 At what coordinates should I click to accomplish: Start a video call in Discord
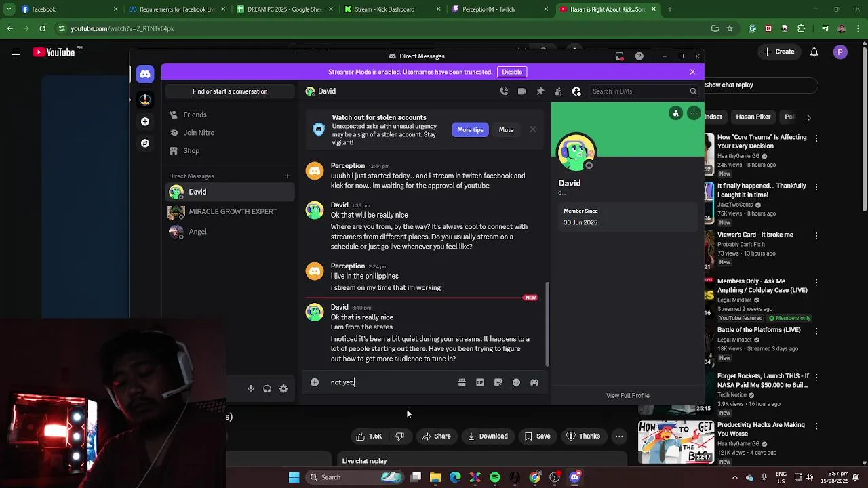[x=522, y=91]
